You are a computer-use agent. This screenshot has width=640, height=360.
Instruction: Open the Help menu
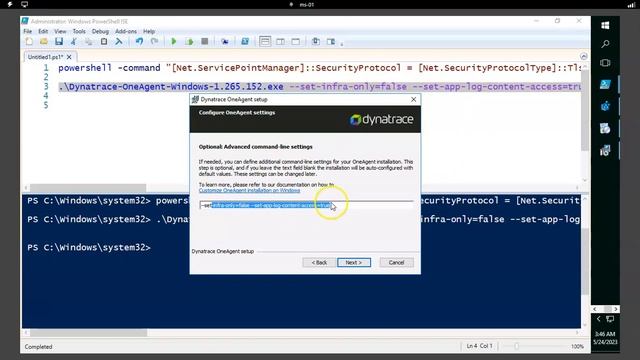(x=149, y=31)
